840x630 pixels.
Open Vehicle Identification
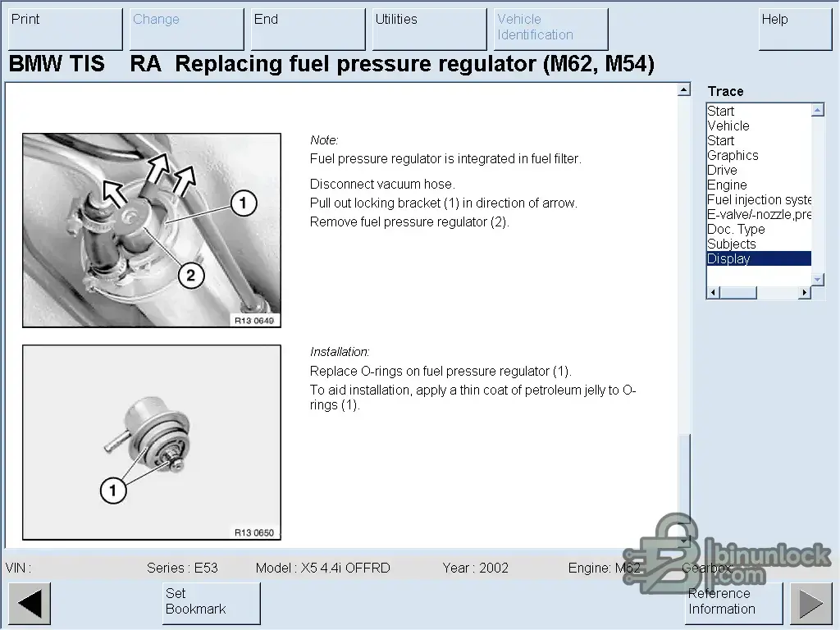click(551, 29)
